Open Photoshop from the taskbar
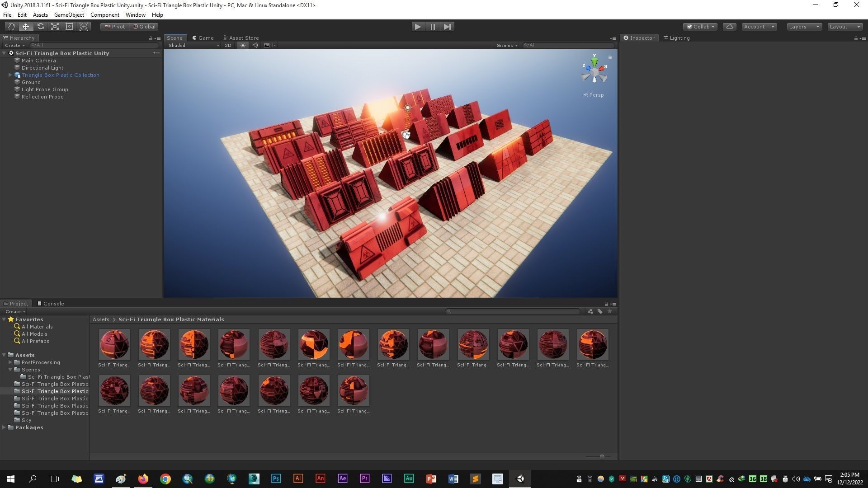 pos(276,479)
